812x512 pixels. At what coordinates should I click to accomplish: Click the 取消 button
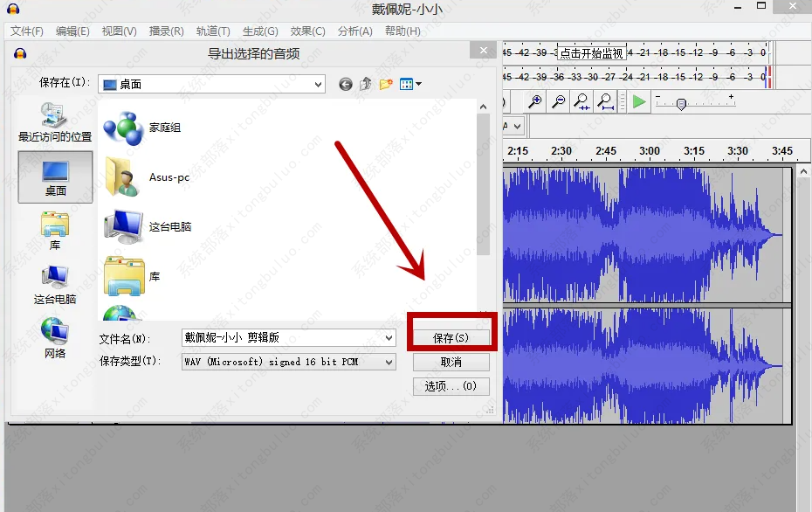coord(451,363)
